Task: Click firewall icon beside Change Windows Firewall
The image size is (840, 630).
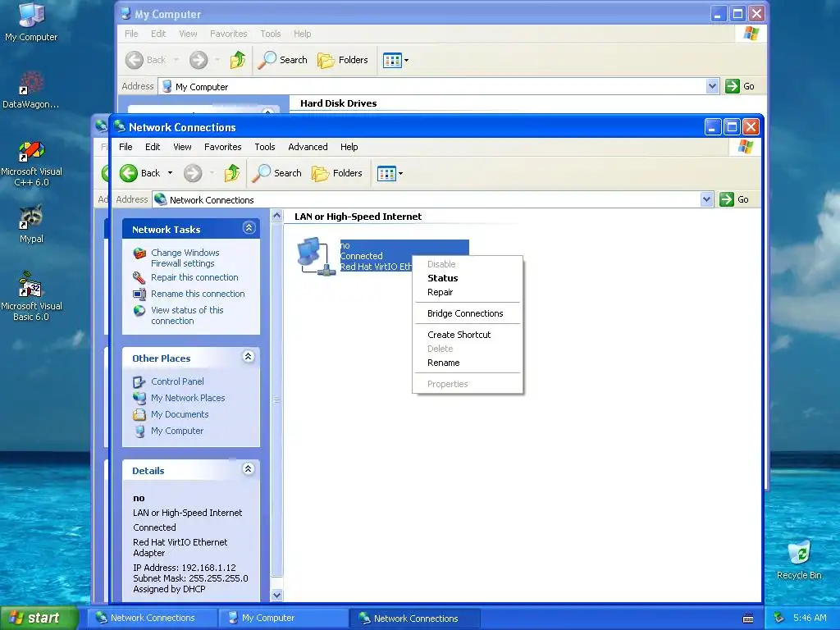Action: 139,253
